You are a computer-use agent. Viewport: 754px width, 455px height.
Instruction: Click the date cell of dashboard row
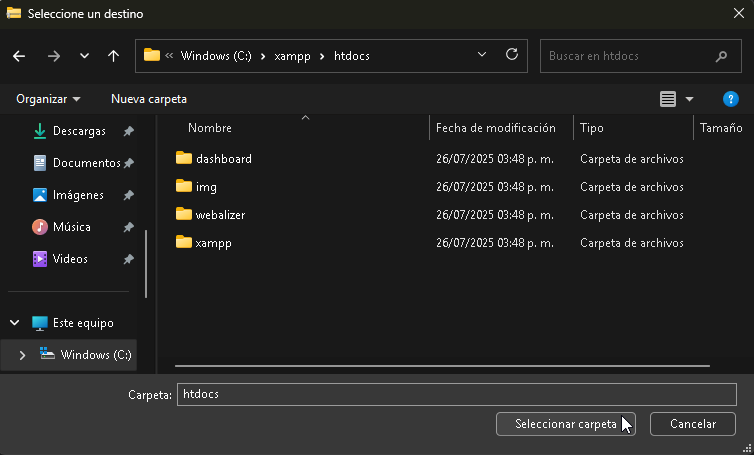(495, 159)
